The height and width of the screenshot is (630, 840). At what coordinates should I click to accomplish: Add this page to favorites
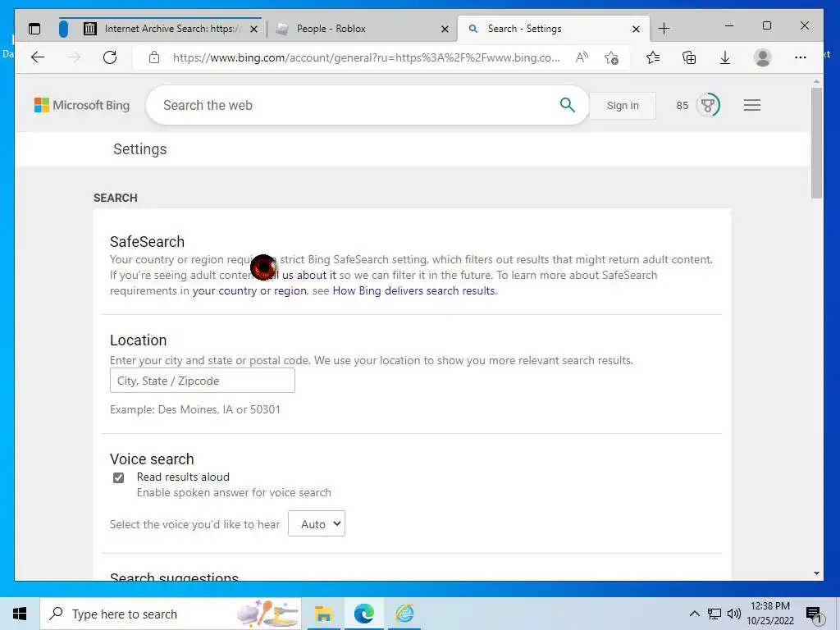[x=611, y=57]
